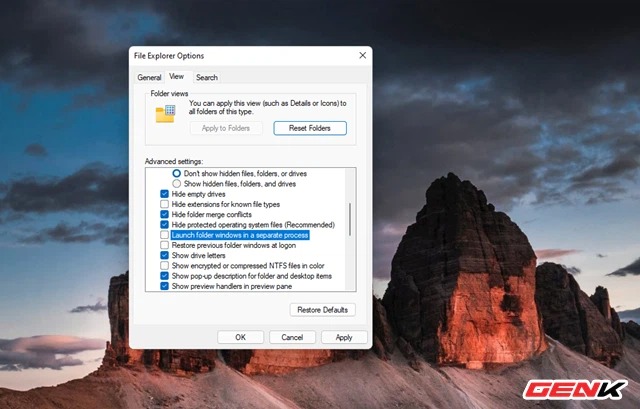Confirm changes with the OK button
The width and height of the screenshot is (640, 409).
pos(240,337)
